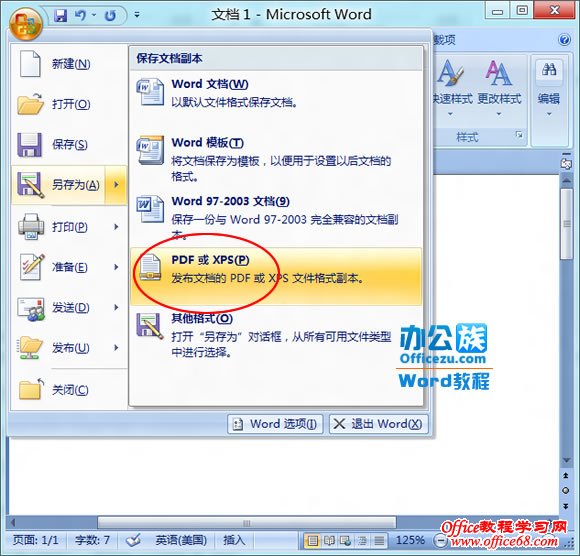Expand the 另存为 submenu arrow

tap(116, 185)
